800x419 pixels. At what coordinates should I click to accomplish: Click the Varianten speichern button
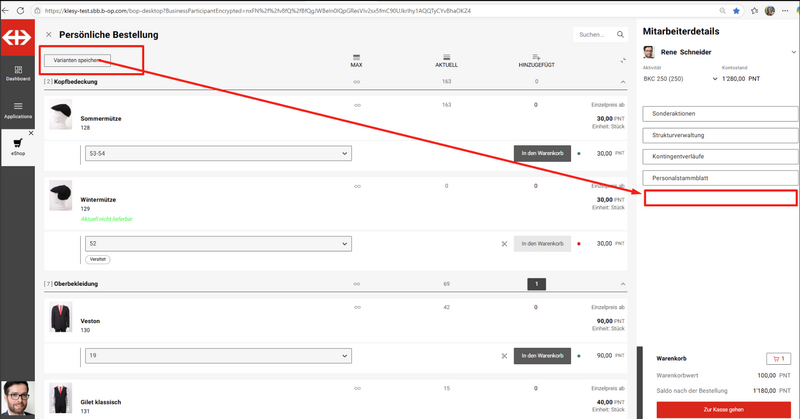click(x=77, y=60)
